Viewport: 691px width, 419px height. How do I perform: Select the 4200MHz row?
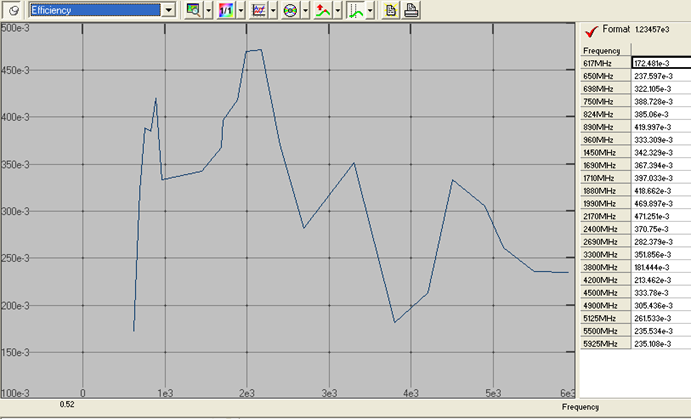click(x=606, y=280)
